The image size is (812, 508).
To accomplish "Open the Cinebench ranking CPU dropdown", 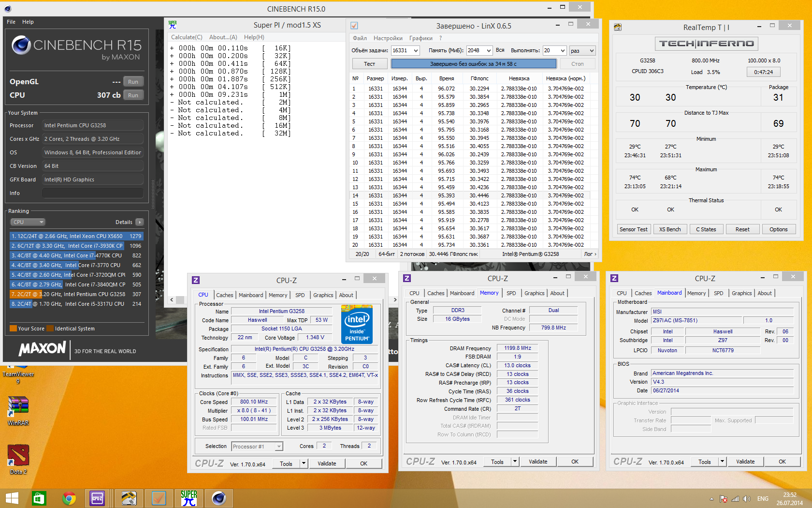I will 28,222.
